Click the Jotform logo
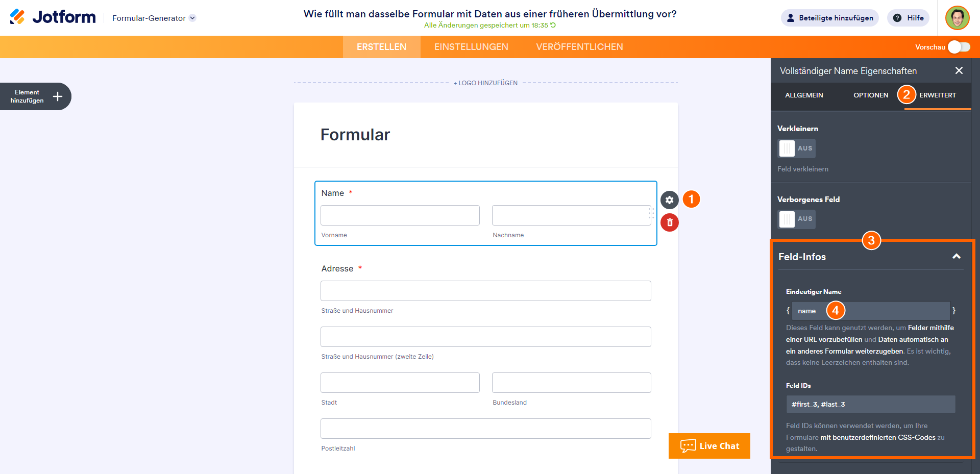The width and height of the screenshot is (980, 474). (x=53, y=17)
